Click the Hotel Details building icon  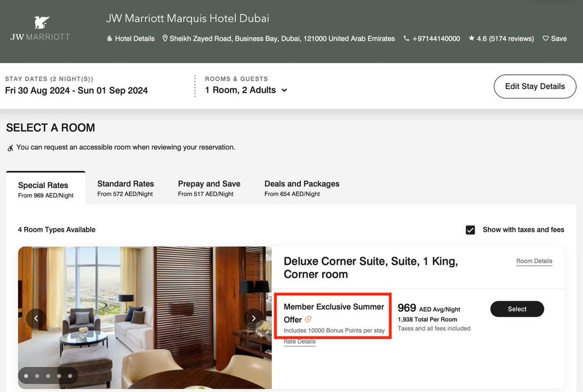point(110,39)
